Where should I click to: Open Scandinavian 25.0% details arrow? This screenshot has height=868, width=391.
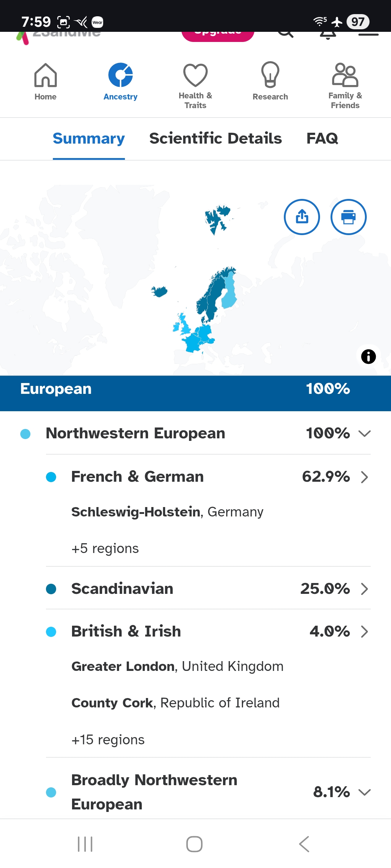click(365, 589)
